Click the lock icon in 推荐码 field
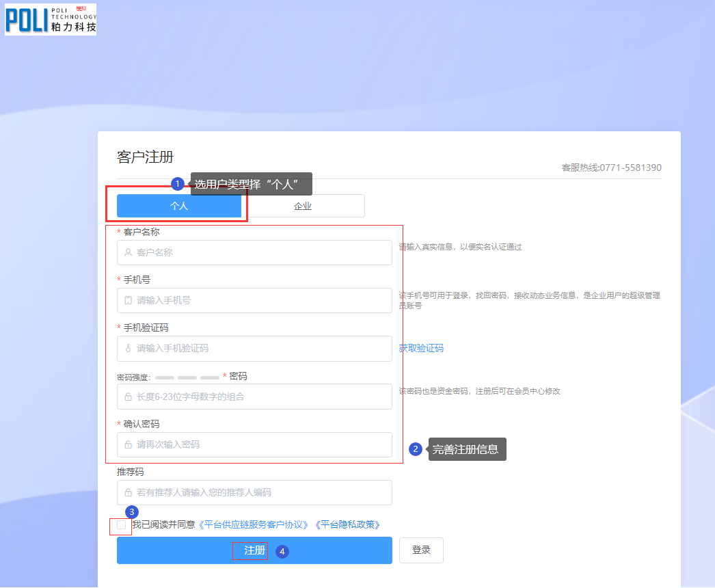Screen dimensions: 715x588 [x=128, y=493]
